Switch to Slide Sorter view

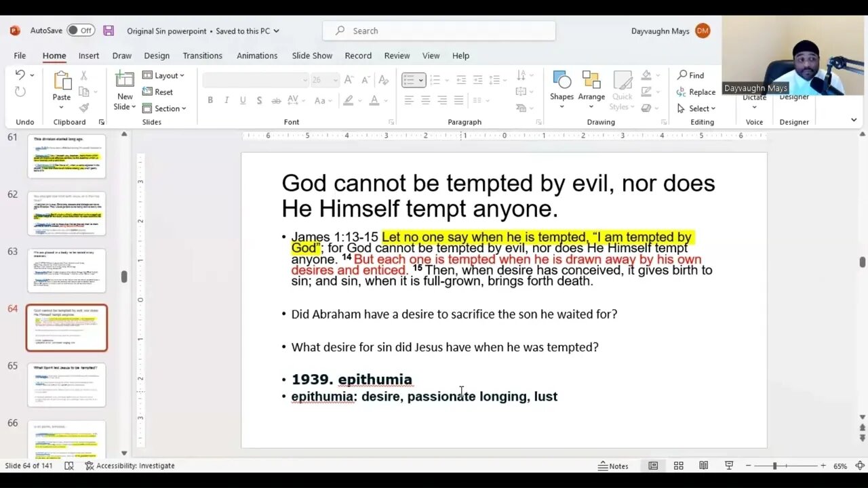pos(678,466)
